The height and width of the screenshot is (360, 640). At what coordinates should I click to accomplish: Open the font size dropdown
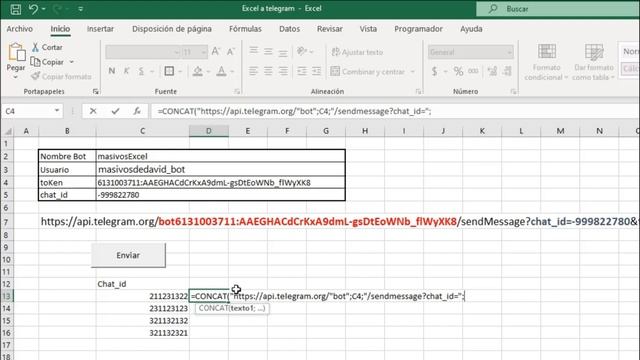(204, 52)
